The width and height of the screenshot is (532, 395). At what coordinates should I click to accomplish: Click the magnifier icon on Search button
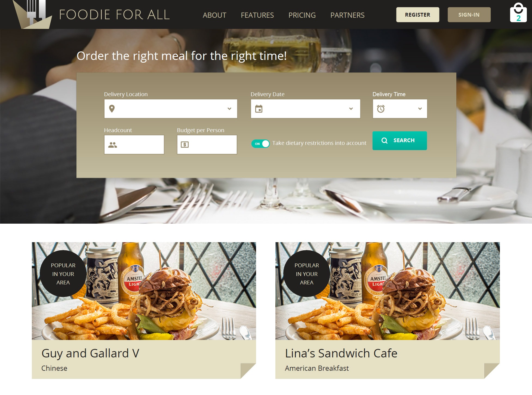384,141
